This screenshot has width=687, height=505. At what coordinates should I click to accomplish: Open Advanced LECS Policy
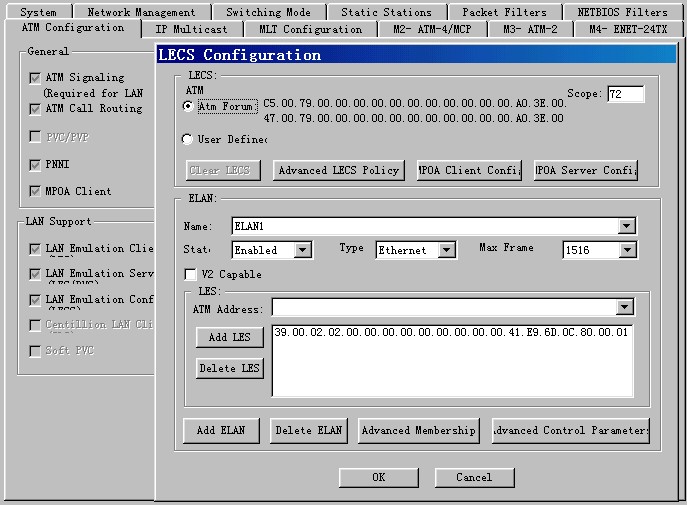pyautogui.click(x=338, y=170)
